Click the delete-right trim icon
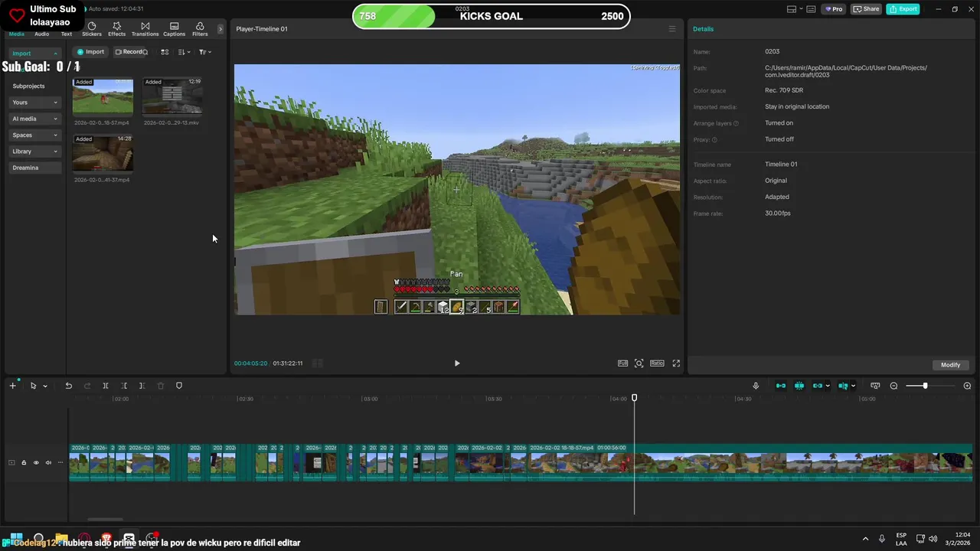Image resolution: width=980 pixels, height=551 pixels. [142, 386]
